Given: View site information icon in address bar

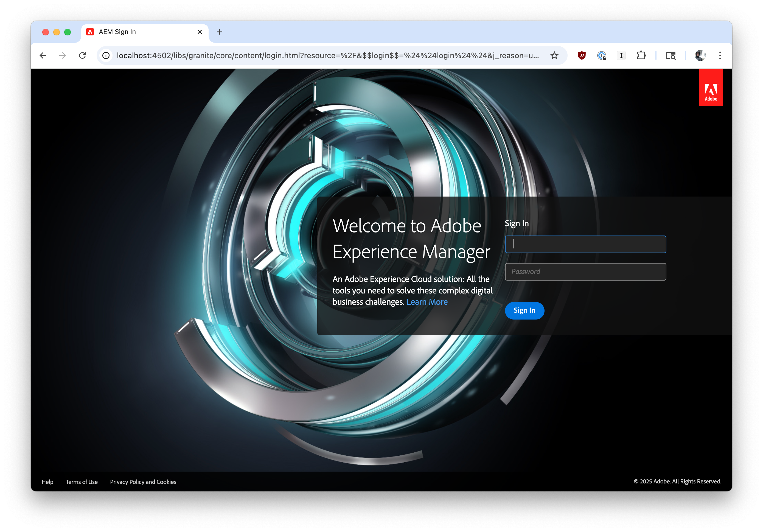Looking at the screenshot, I should click(x=106, y=55).
